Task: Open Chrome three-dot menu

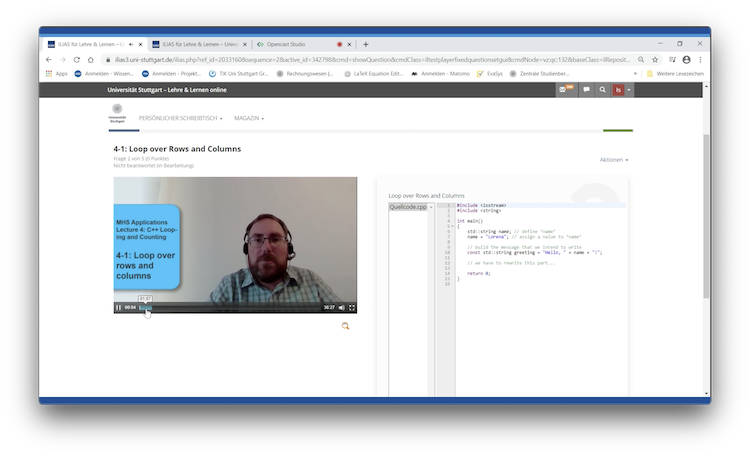Action: click(700, 60)
